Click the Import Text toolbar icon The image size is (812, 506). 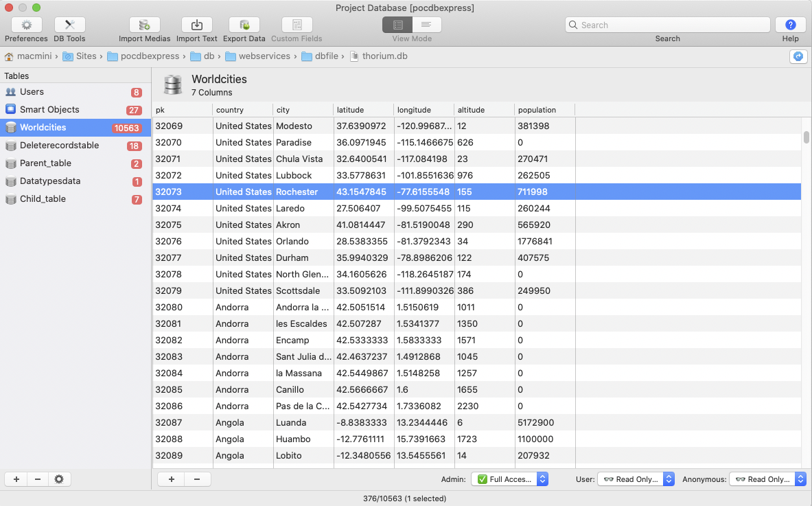click(x=196, y=25)
